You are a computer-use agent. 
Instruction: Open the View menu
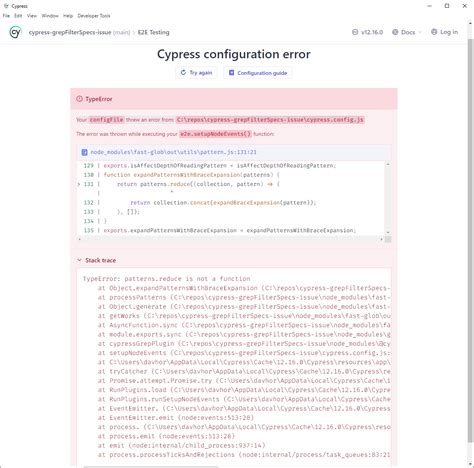32,16
